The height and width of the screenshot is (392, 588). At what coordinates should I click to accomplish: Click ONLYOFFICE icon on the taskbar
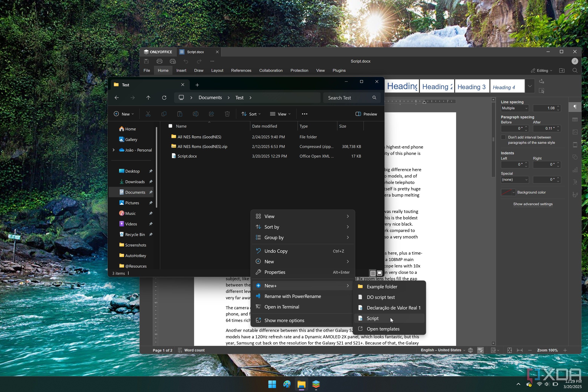point(316,384)
